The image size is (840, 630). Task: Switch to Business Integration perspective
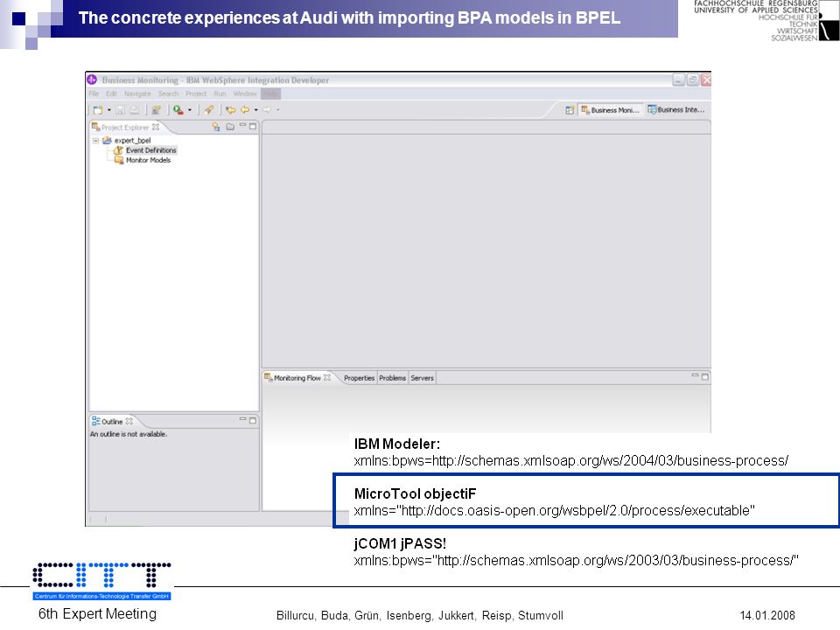(676, 110)
